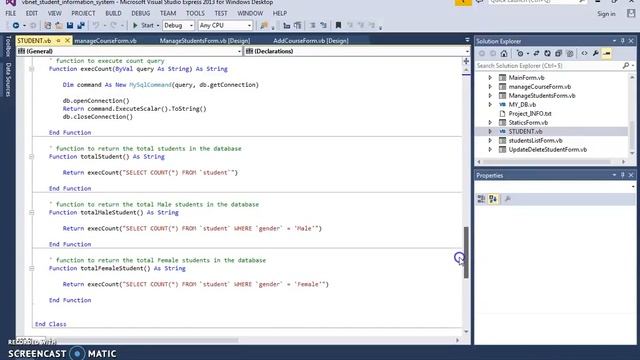Open the Toolbox side panel tab
This screenshot has width=640, height=360.
(x=8, y=46)
